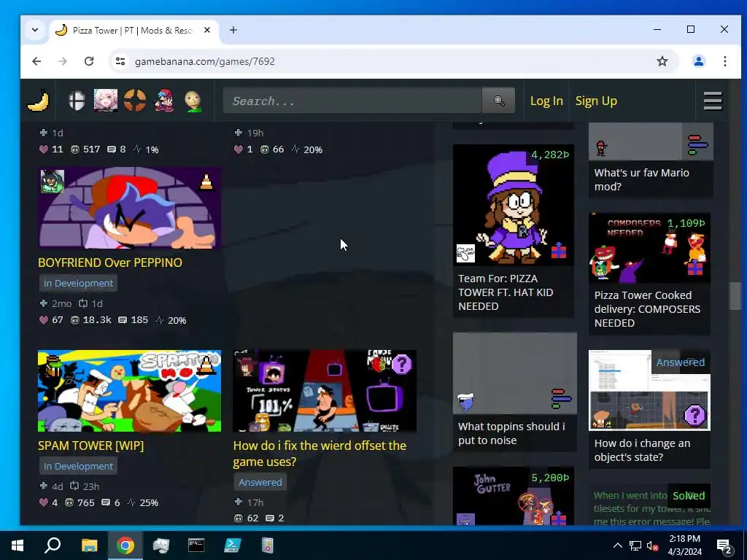747x560 pixels.
Task: Open a new browser tab
Action: click(233, 30)
